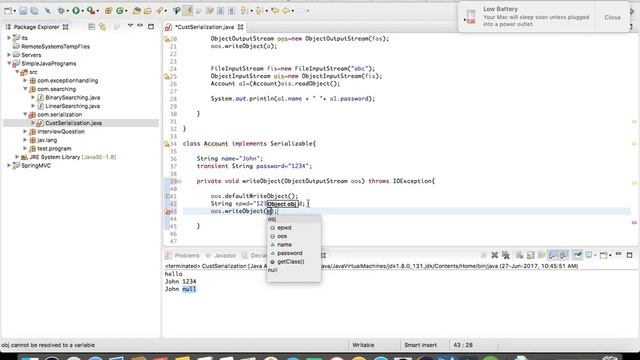Select LinearSearching.java in explorer
This screenshot has width=640, height=360.
pos(72,106)
